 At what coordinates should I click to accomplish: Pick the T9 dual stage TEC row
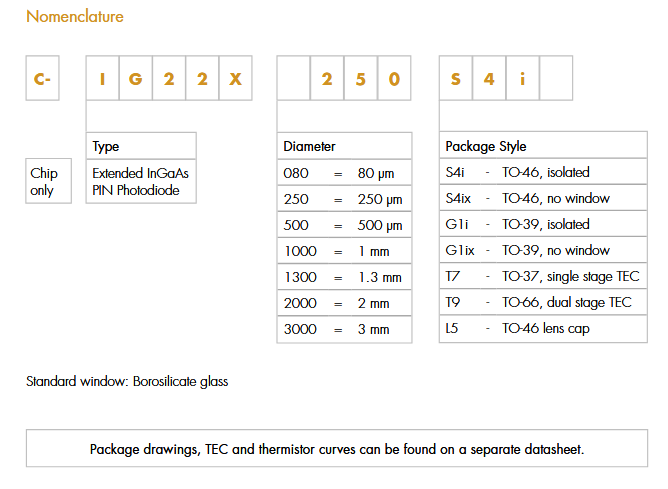[x=543, y=303]
